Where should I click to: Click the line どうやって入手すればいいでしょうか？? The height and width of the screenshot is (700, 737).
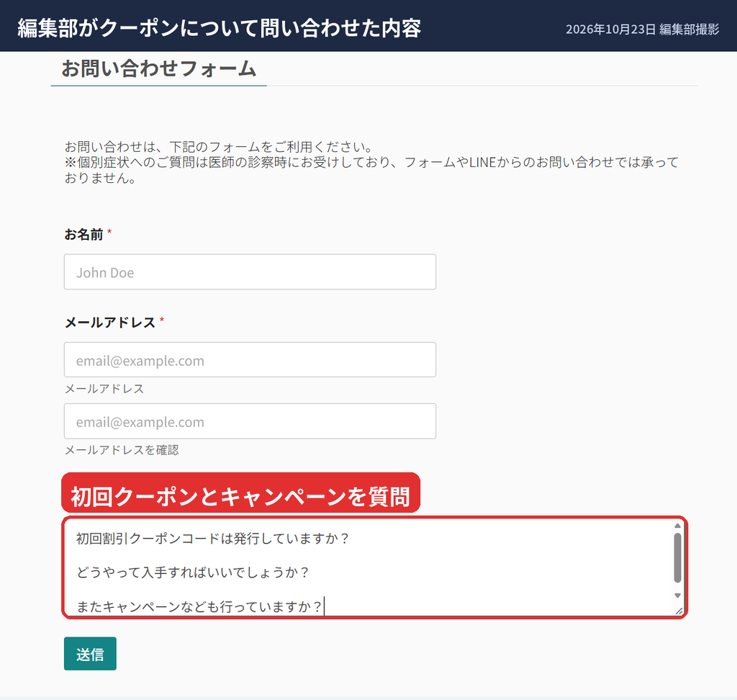[193, 573]
